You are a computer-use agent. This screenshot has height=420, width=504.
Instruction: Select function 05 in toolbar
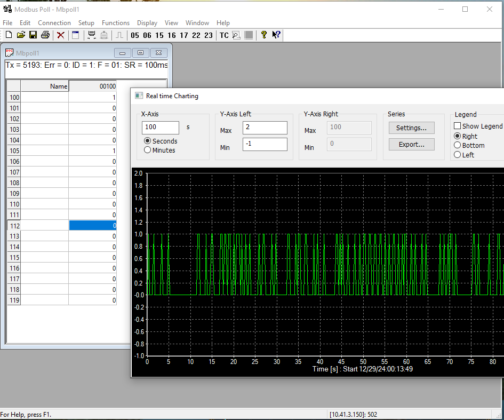click(135, 35)
